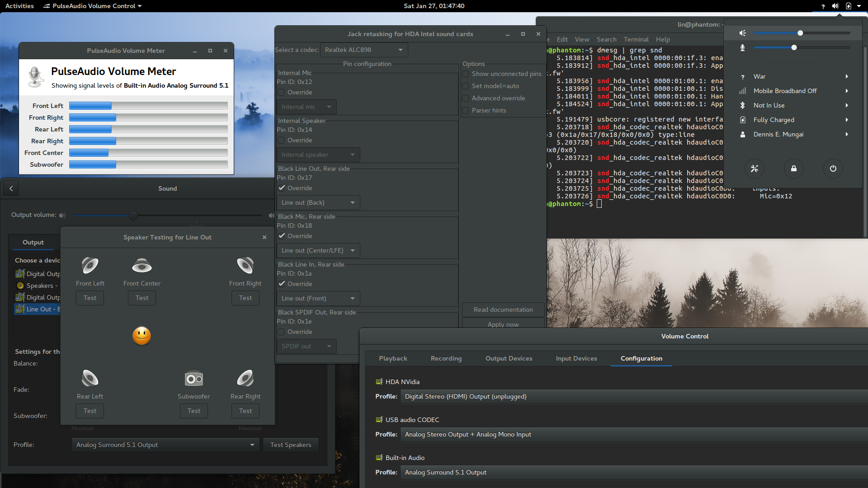This screenshot has width=868, height=488.
Task: Go back in Sound settings
Action: (11, 188)
